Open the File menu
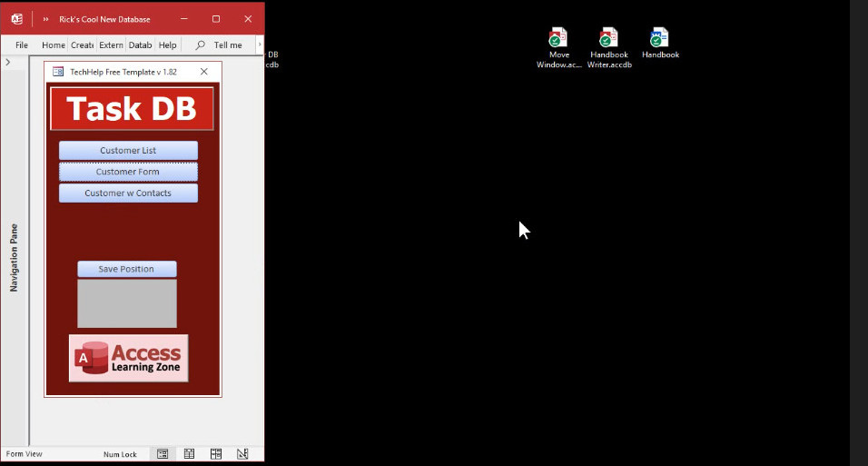868x466 pixels. (22, 45)
